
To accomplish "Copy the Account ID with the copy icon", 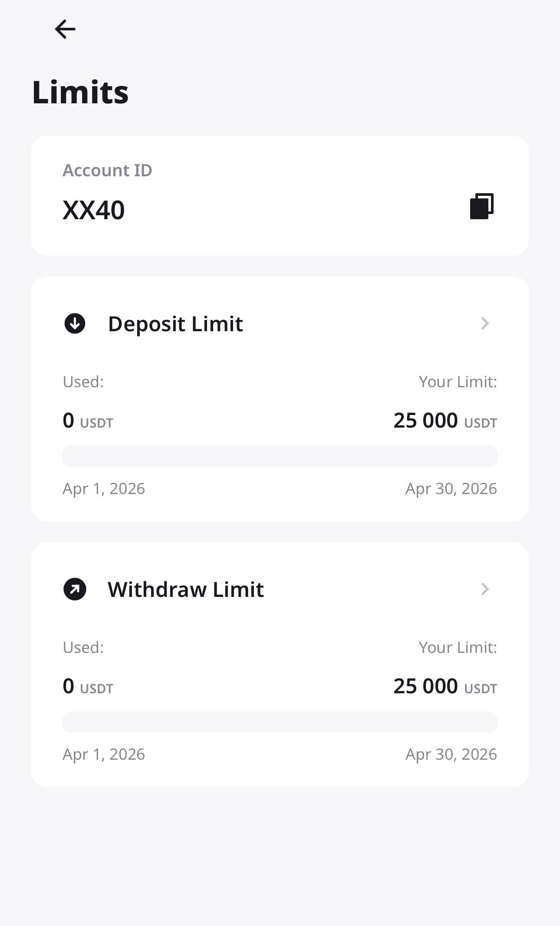I will (482, 206).
